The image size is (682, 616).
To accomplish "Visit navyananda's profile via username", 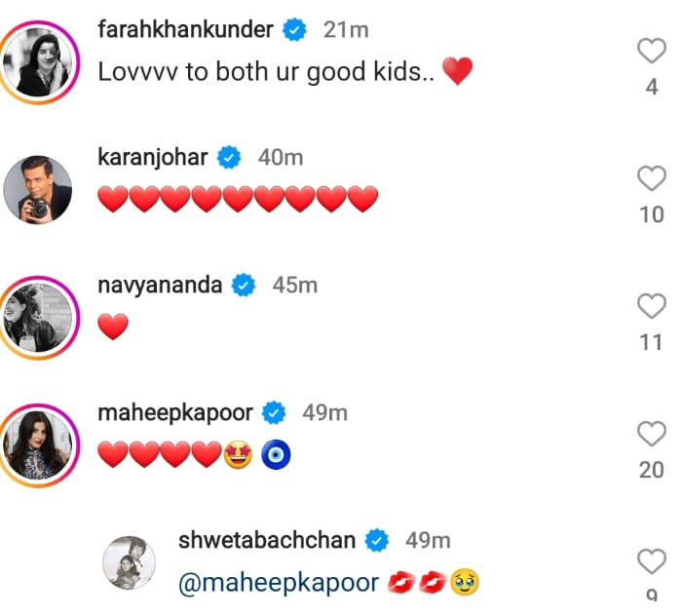I will point(161,285).
